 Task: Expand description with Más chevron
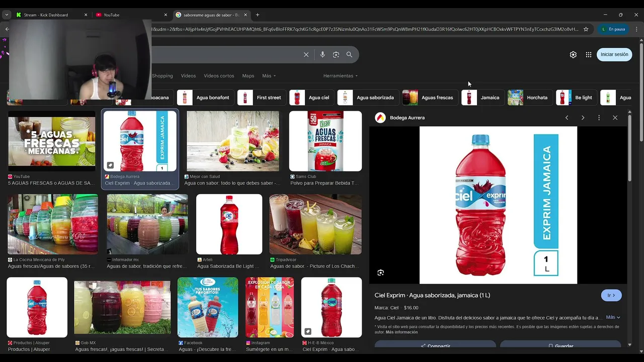pos(613,317)
